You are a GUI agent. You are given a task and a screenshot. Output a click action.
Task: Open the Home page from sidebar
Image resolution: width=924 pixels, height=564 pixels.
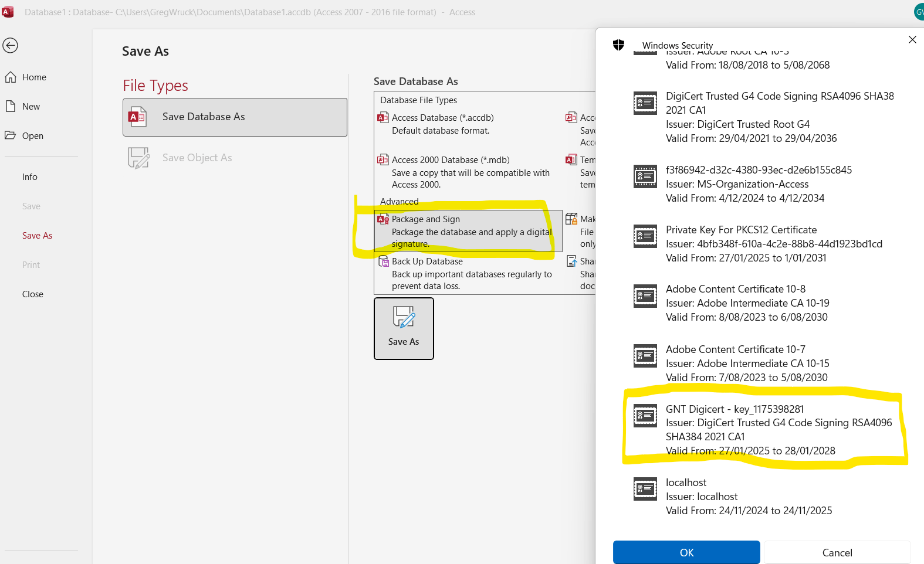pyautogui.click(x=34, y=77)
